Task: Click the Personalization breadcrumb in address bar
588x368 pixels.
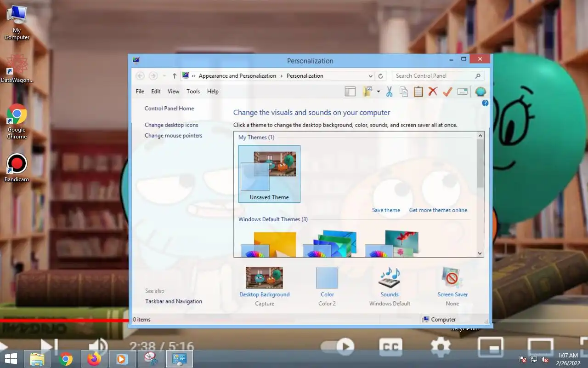Action: [305, 76]
